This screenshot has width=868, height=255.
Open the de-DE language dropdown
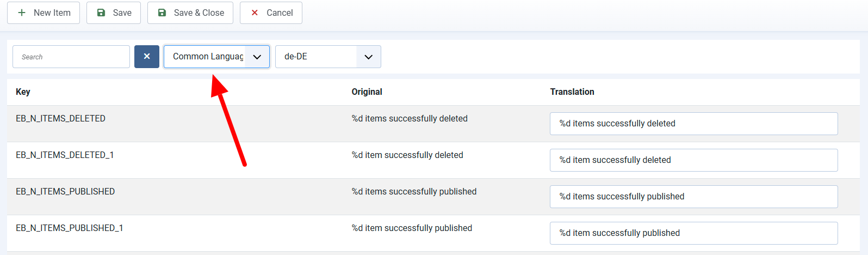(x=328, y=57)
